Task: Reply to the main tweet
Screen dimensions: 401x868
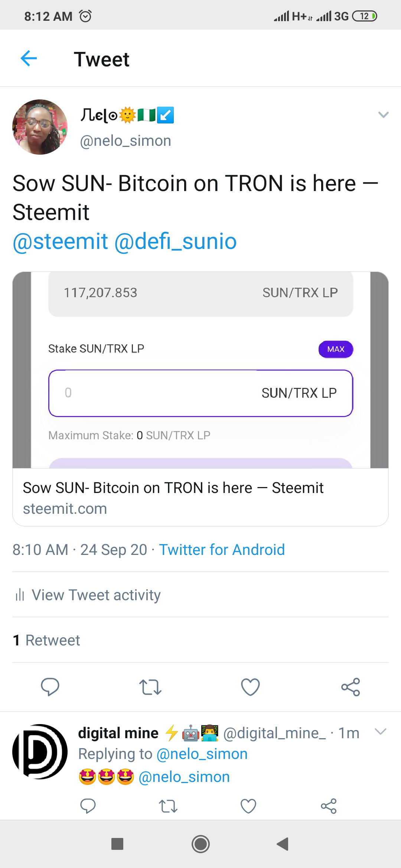Action: coord(50,687)
